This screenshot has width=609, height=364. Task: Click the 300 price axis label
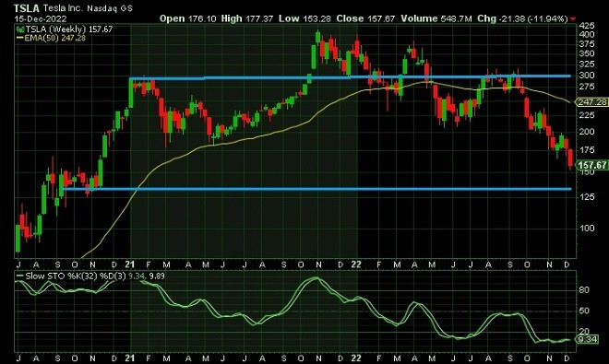click(x=587, y=76)
